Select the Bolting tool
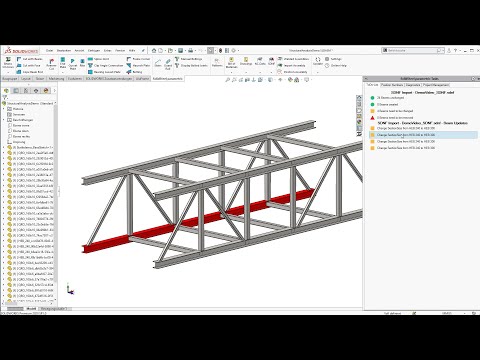Image resolution: width=480 pixels, height=360 pixels. [134, 72]
